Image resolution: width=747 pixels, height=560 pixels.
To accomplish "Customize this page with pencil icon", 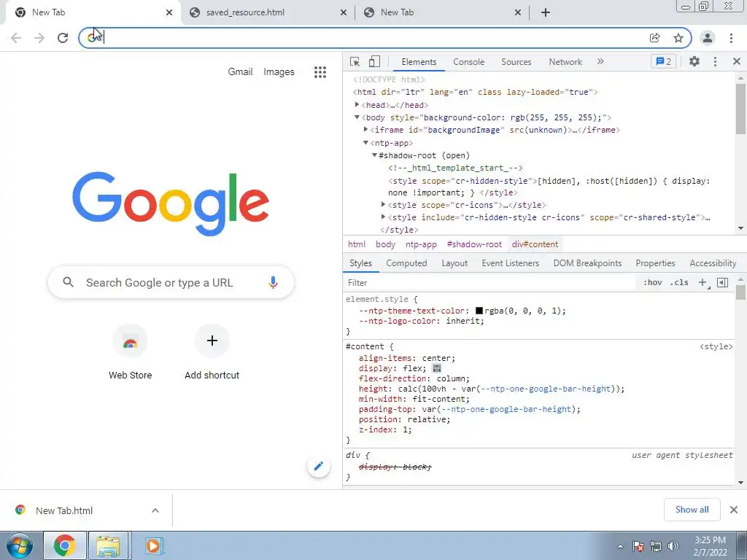I will (319, 466).
